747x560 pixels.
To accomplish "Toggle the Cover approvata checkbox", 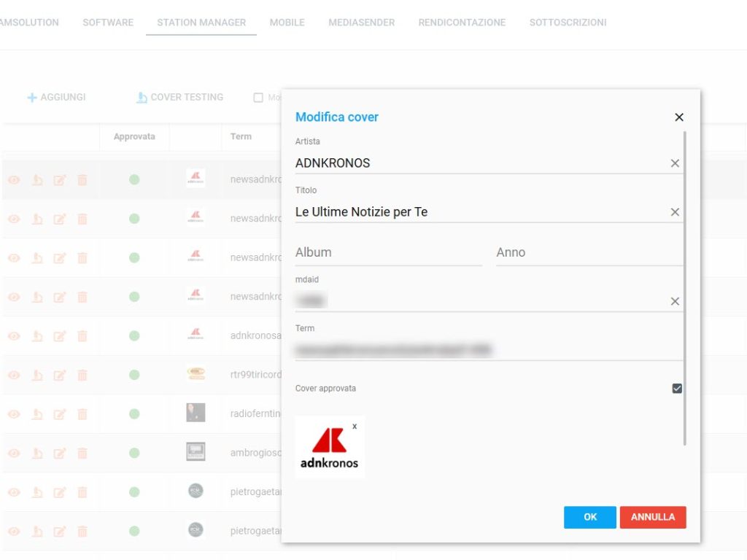I will coord(677,389).
